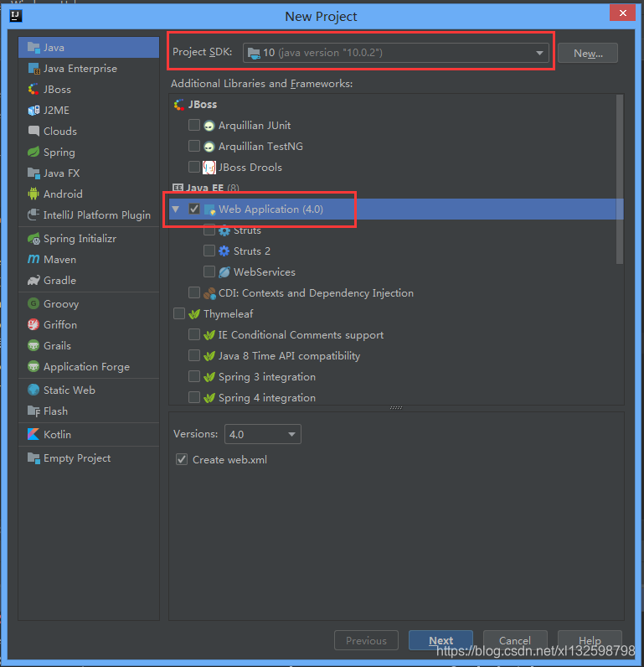Click the Kotlin icon
644x667 pixels.
33,434
